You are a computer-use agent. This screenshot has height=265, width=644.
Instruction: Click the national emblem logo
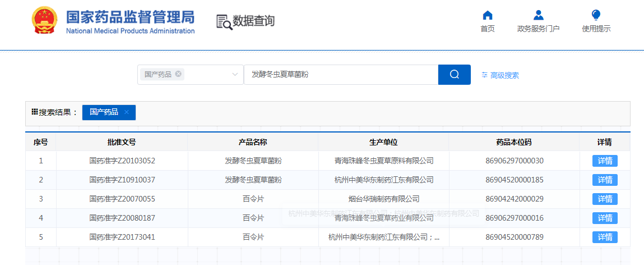45,21
